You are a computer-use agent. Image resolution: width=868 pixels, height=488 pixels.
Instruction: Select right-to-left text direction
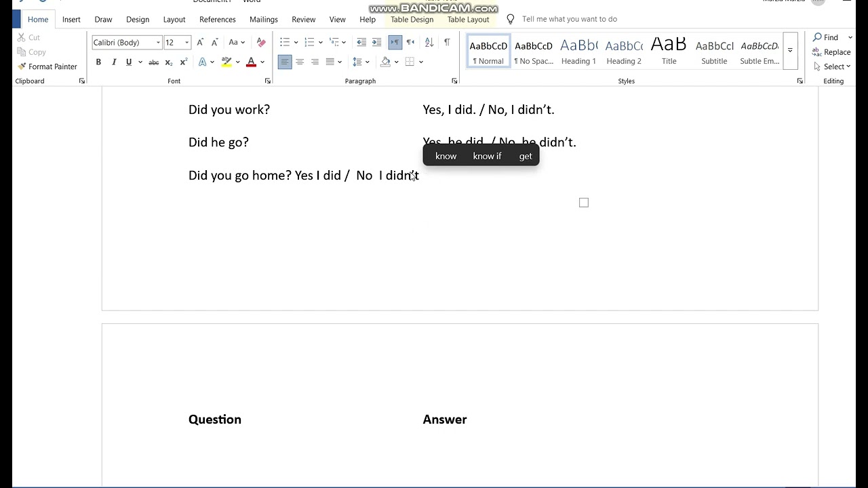click(x=410, y=42)
